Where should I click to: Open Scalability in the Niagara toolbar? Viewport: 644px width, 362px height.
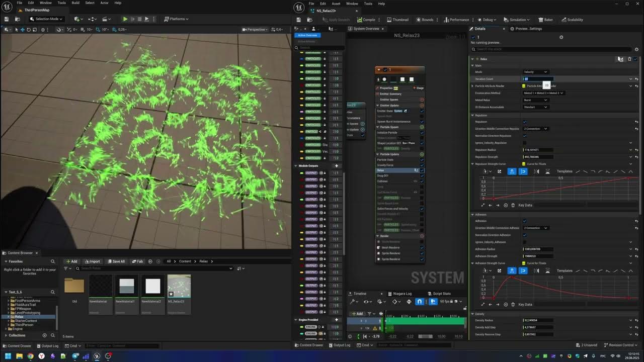click(572, 20)
